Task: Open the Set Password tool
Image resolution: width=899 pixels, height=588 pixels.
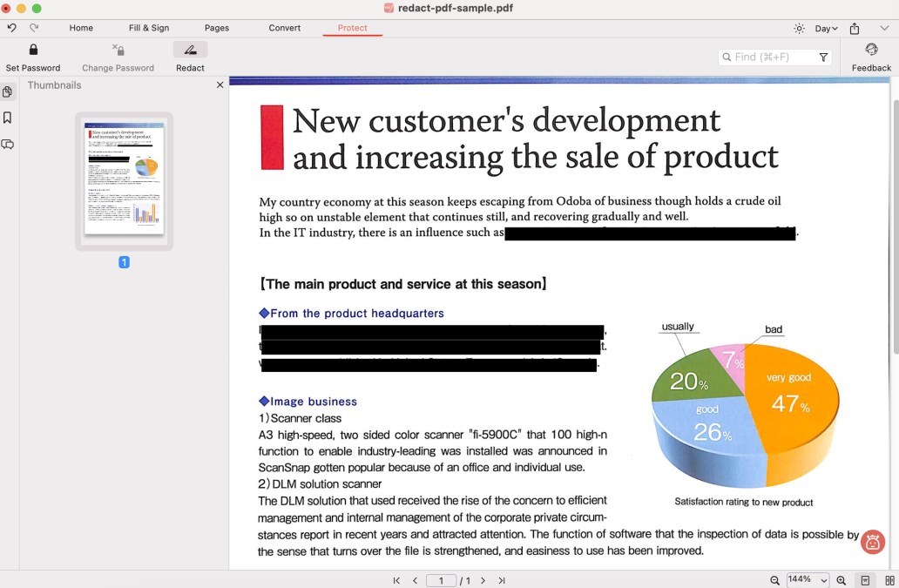Action: 33,55
